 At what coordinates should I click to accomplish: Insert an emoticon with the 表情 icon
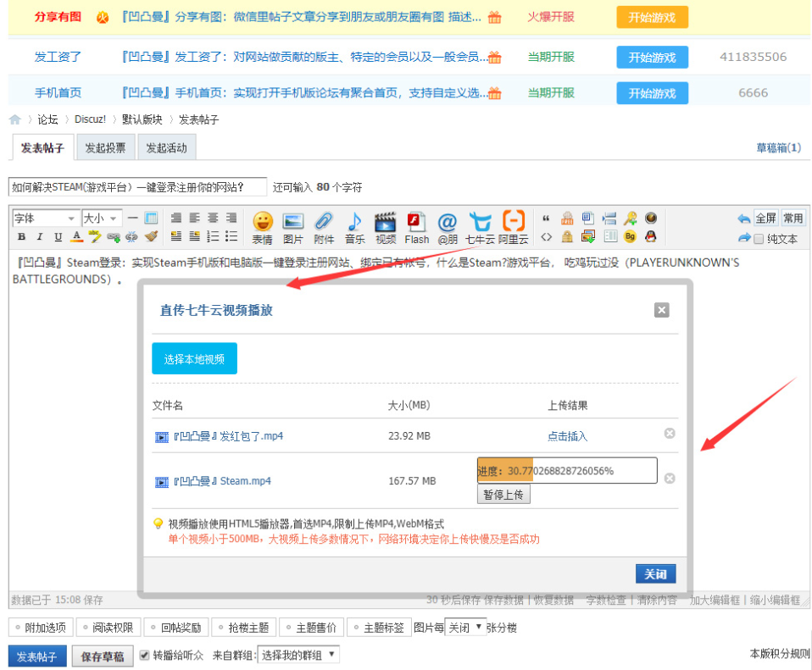[263, 228]
